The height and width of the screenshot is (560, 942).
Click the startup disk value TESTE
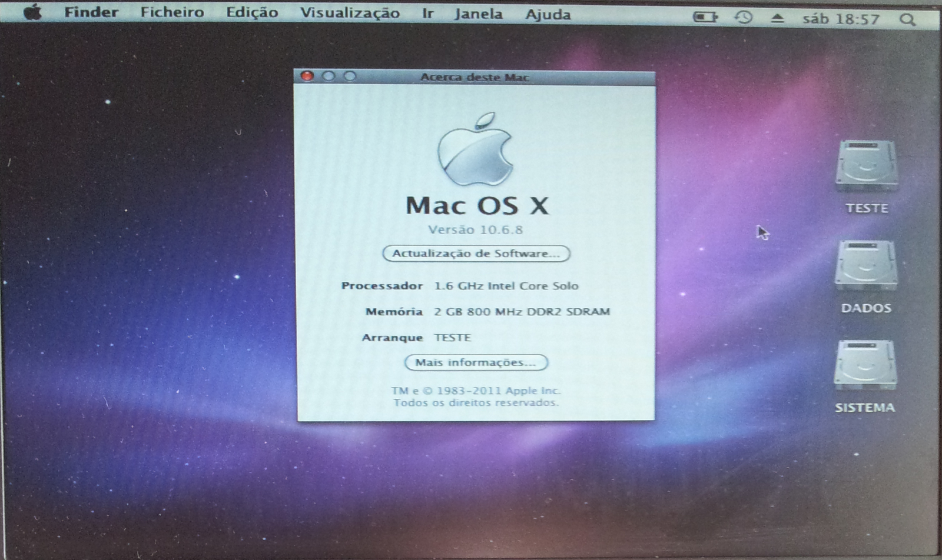[453, 338]
